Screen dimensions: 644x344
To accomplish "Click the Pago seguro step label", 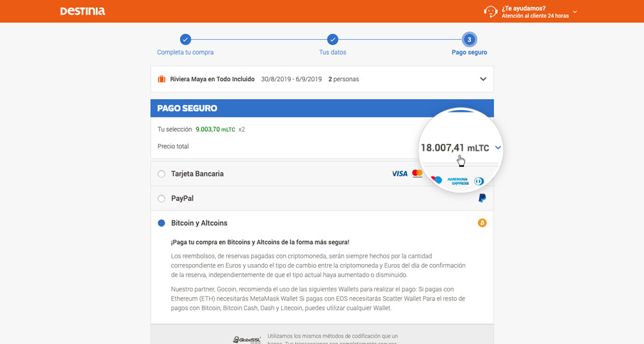I will (470, 52).
